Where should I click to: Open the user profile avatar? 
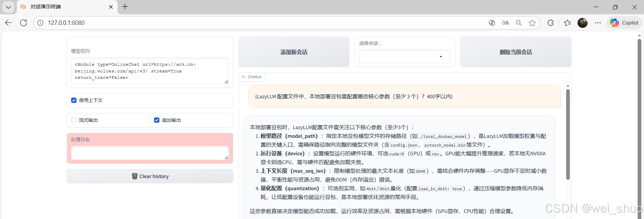point(583,23)
